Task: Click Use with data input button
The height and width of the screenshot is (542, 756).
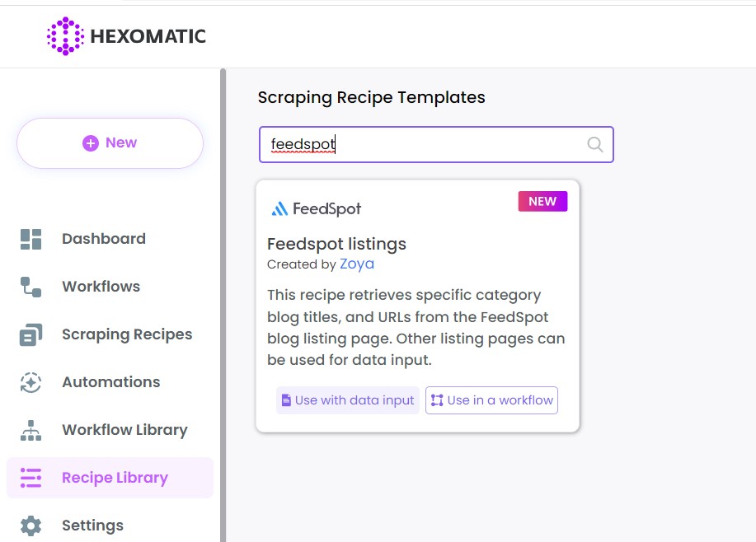Action: coord(348,400)
